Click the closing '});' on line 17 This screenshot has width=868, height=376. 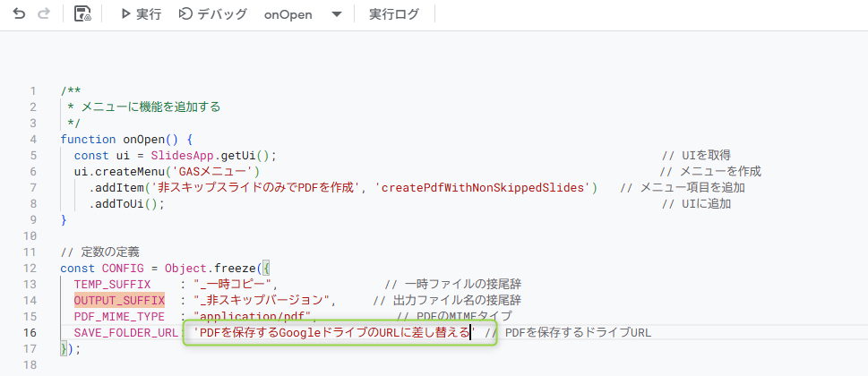[x=71, y=349]
